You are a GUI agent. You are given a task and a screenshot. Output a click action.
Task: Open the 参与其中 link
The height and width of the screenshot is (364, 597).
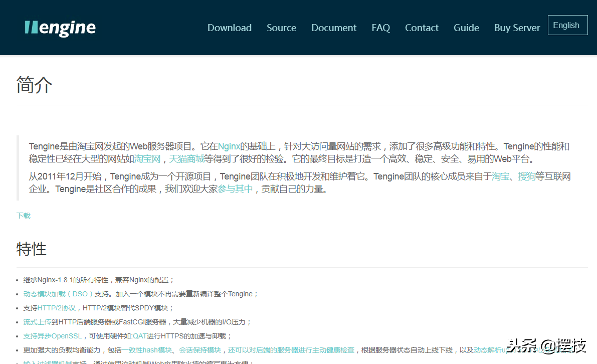pyautogui.click(x=235, y=190)
